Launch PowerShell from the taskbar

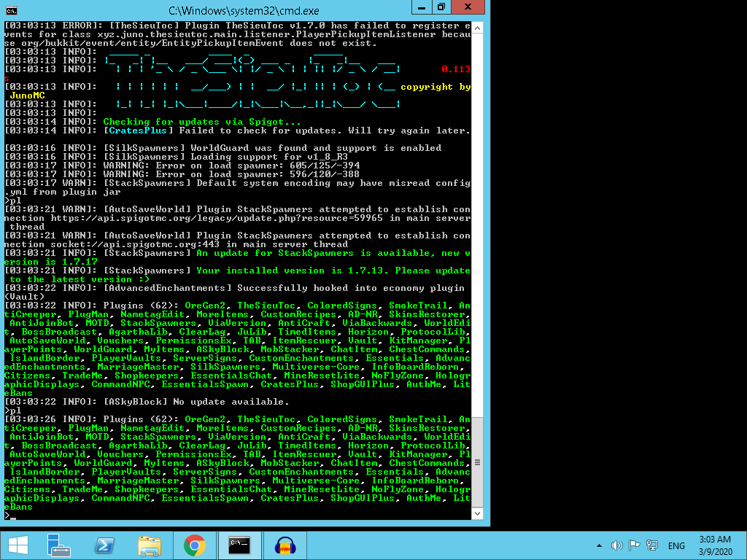(x=104, y=545)
